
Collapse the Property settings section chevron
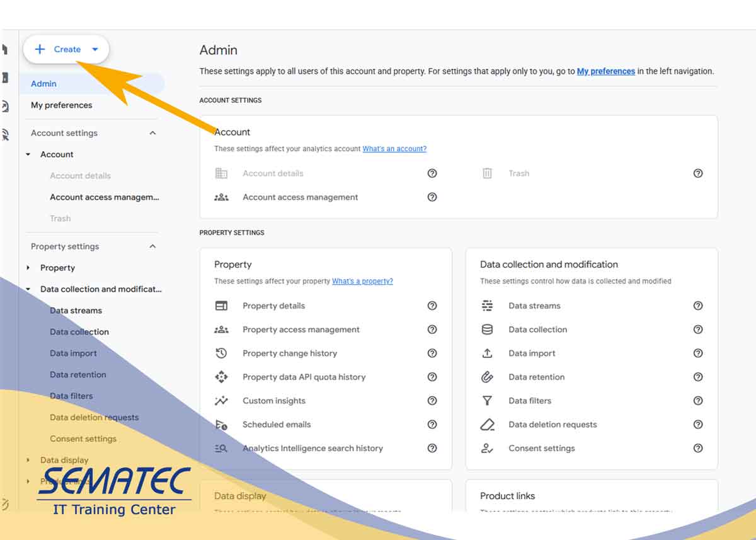152,246
